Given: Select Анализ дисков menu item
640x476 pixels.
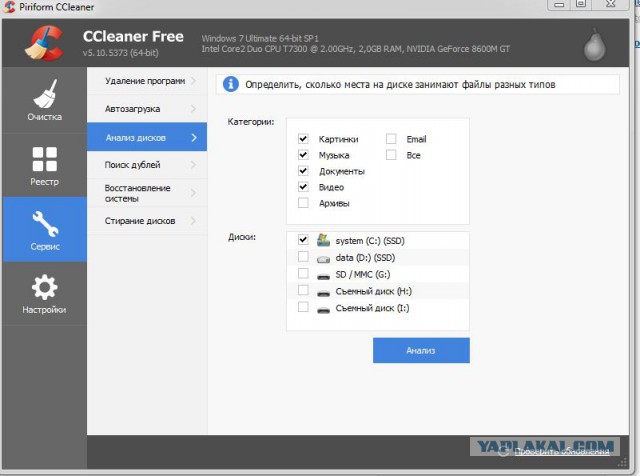Looking at the screenshot, I should 147,137.
